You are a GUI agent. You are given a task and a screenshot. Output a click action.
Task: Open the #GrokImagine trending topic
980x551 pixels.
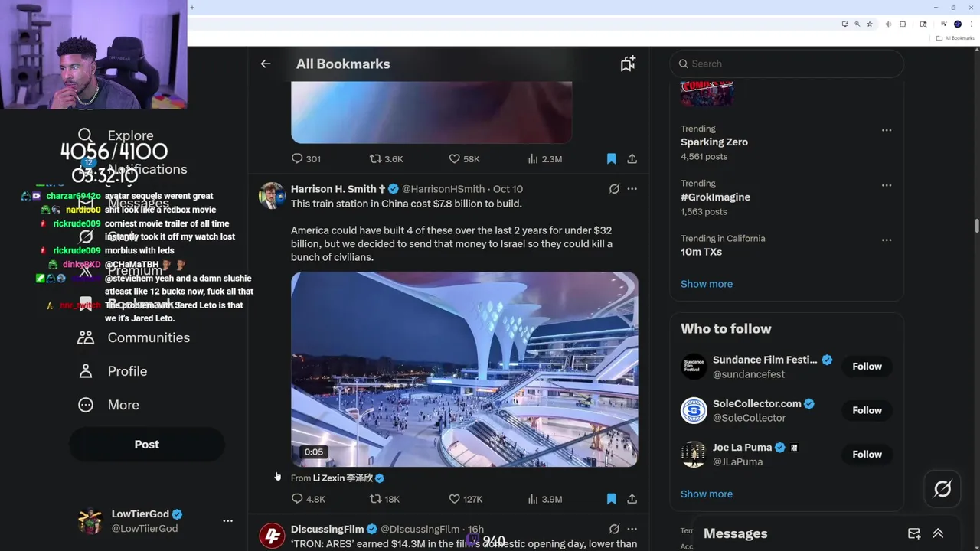pos(715,197)
